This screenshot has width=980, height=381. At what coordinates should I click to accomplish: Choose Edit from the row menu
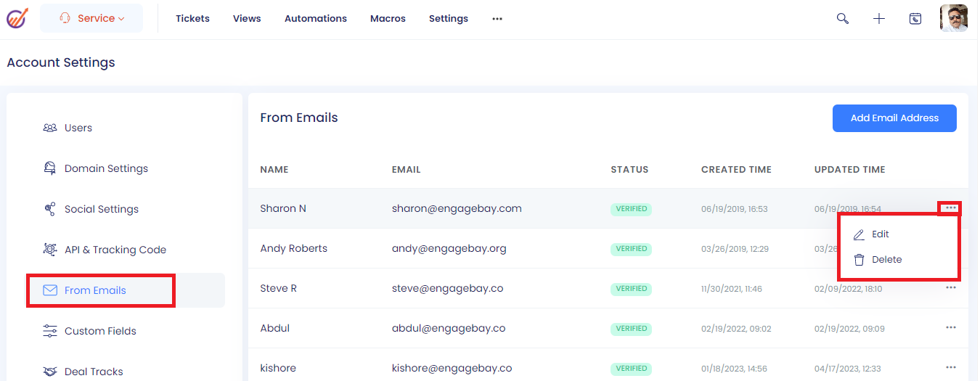coord(880,234)
